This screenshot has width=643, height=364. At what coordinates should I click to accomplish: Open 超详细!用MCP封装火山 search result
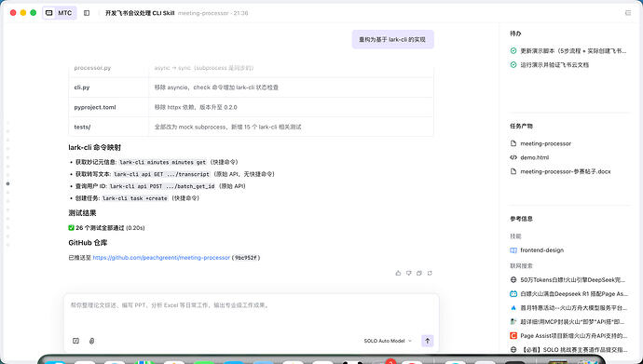(572, 322)
